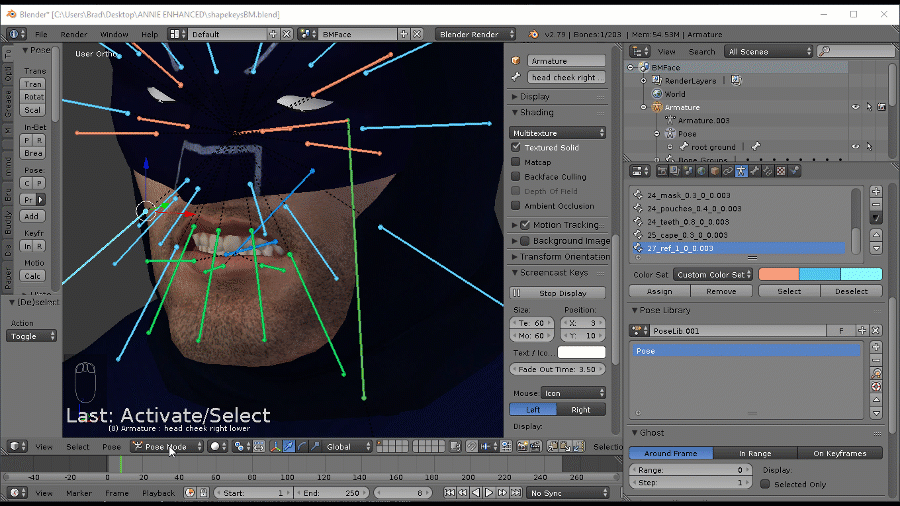Click the Constraints properties tab icon
Viewport: 900px width, 506px height.
coord(726,171)
